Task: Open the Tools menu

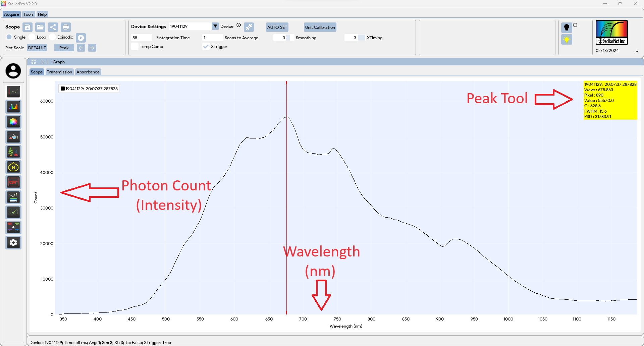Action: click(28, 14)
